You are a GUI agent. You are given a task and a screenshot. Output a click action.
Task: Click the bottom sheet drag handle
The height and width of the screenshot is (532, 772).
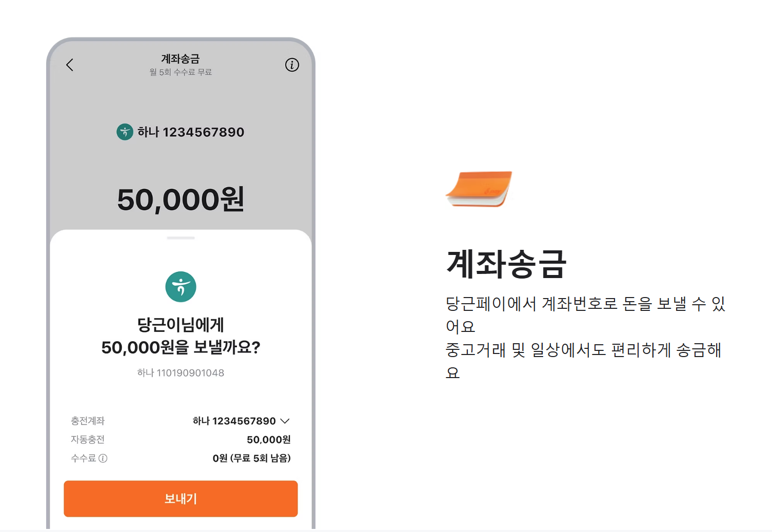click(x=181, y=238)
